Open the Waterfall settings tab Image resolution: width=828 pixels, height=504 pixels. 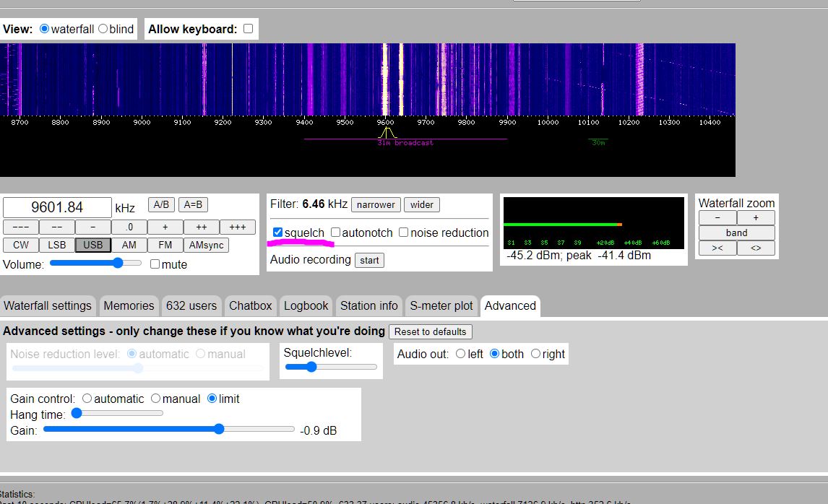[x=48, y=305]
